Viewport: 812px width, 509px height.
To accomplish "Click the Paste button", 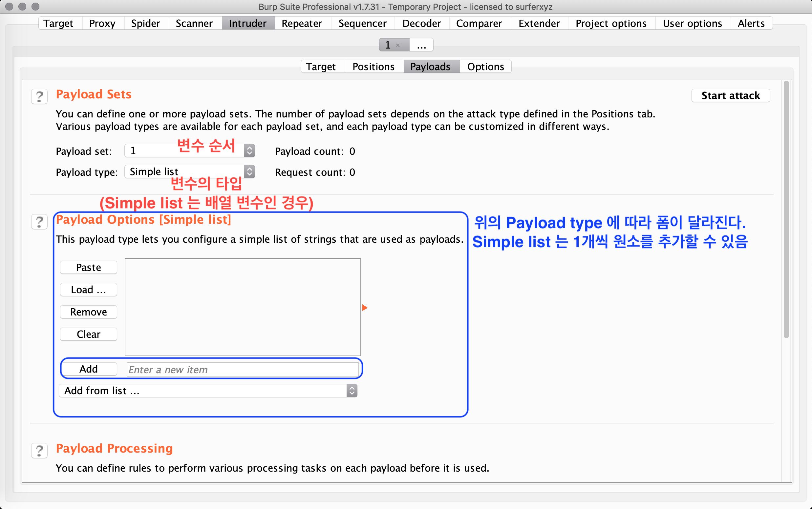I will pyautogui.click(x=89, y=267).
